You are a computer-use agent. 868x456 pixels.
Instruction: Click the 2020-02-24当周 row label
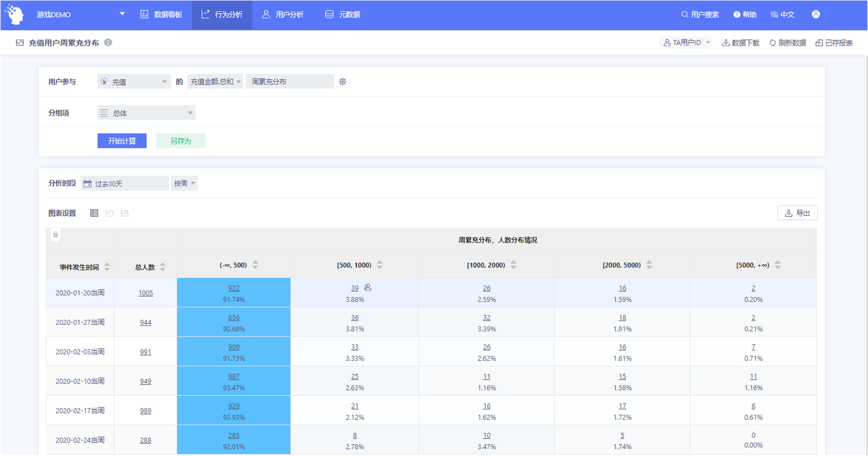80,441
